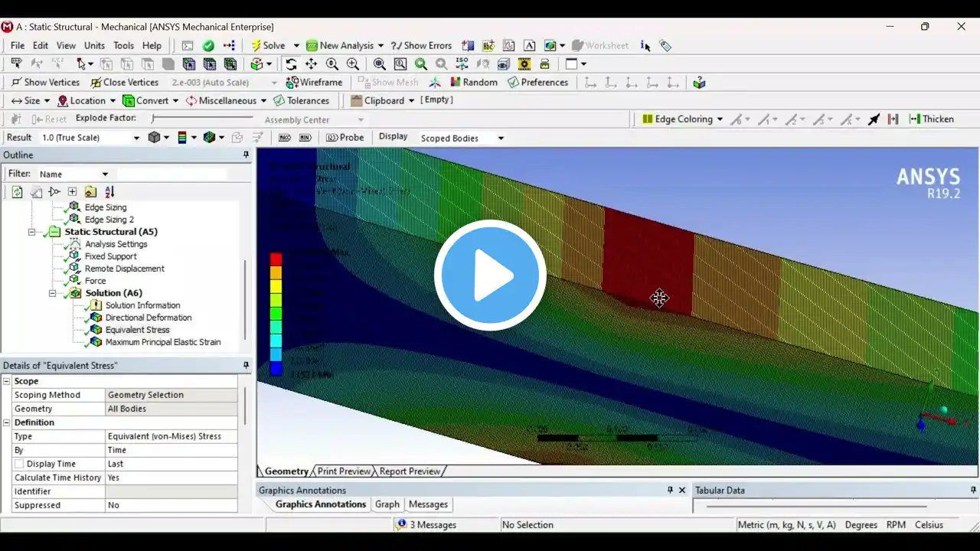Click the Rotate view tool icon
Viewport: 980px width, 551px height.
click(290, 64)
